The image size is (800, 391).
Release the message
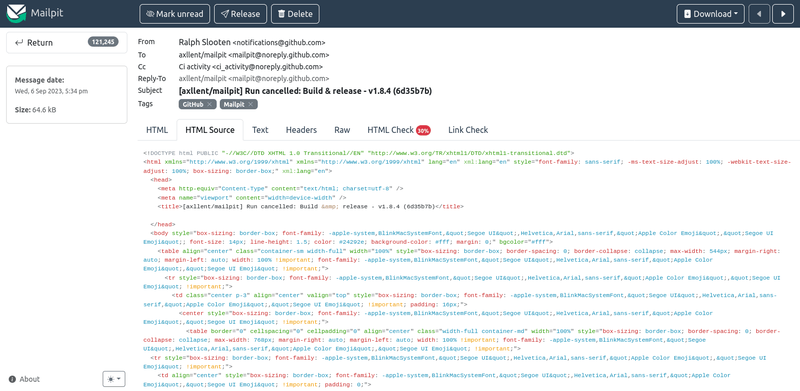pos(240,14)
